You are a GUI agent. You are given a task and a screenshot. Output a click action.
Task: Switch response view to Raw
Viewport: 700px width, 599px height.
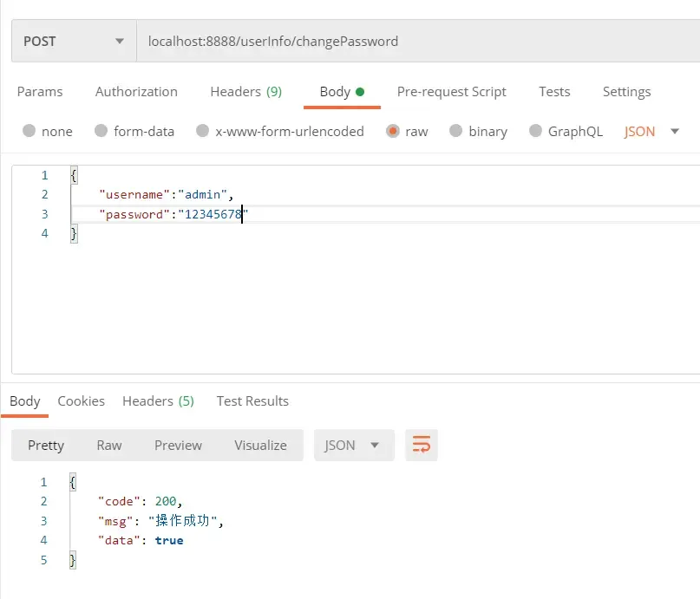108,445
